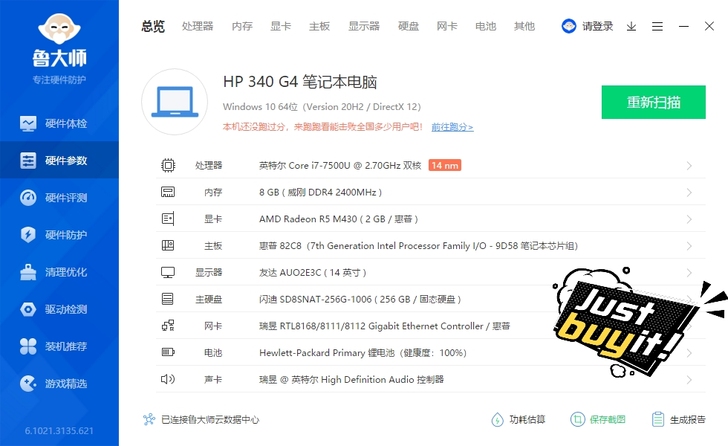Switch to the 显卡 tab
This screenshot has width=728, height=446.
281,26
